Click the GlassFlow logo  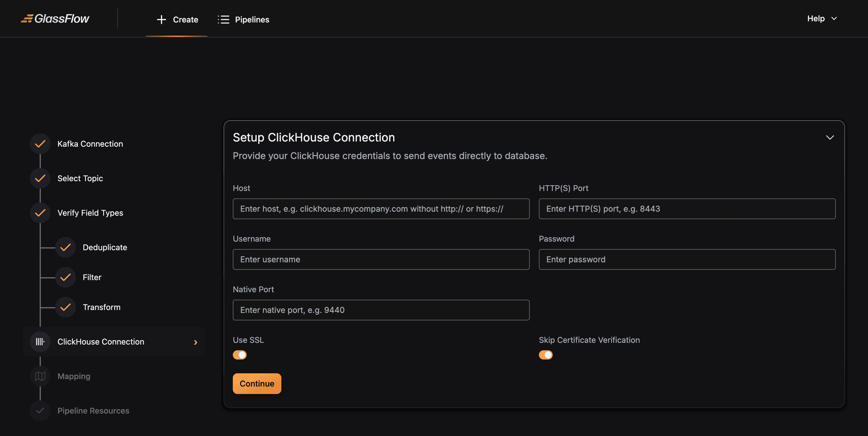pyautogui.click(x=55, y=18)
